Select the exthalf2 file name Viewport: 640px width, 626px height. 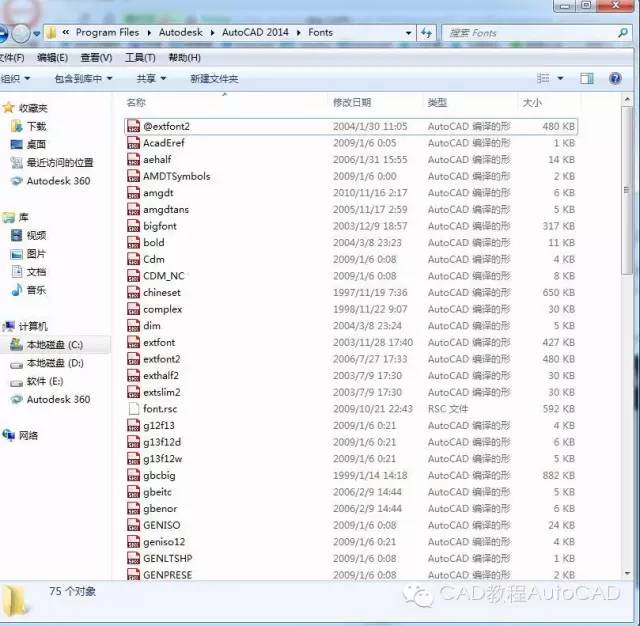tap(161, 375)
